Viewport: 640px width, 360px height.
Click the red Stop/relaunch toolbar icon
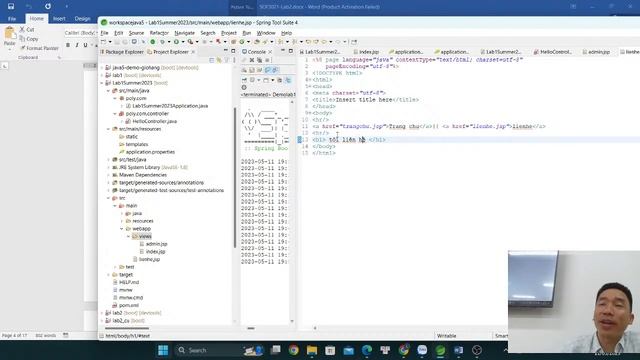(218, 42)
